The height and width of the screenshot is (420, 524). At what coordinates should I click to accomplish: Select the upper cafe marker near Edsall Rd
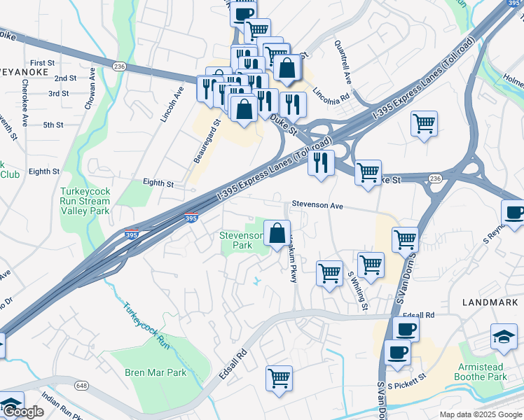tap(406, 329)
